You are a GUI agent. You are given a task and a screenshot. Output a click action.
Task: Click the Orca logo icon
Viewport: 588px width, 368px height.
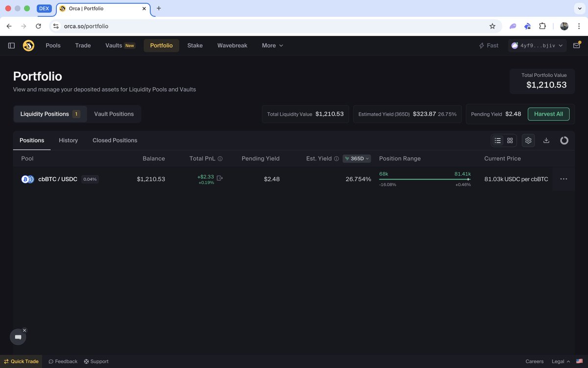click(28, 46)
